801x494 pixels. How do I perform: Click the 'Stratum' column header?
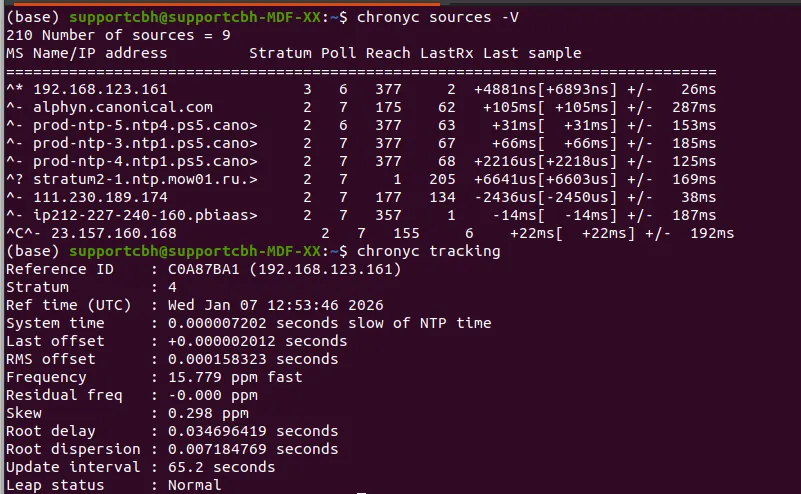pyautogui.click(x=280, y=53)
